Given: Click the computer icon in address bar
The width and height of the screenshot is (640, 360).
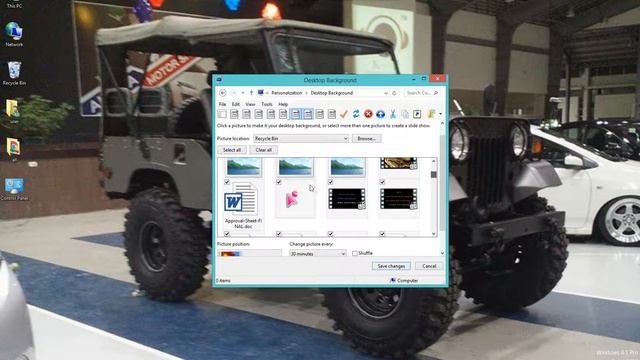Looking at the screenshot, I should click(261, 93).
